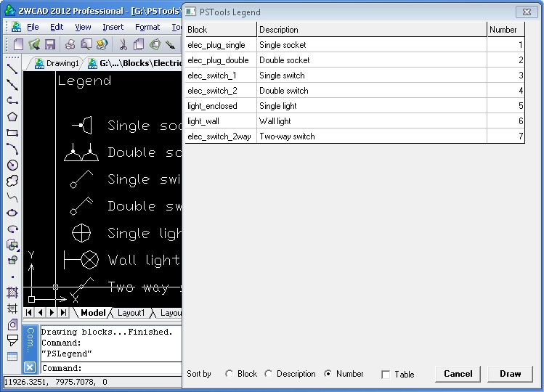The image size is (544, 392).
Task: Select the Arc tool
Action: click(12, 149)
